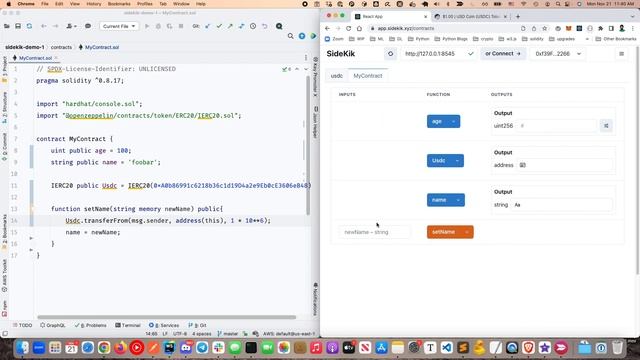Open Current File run configuration dropdown
The image size is (640, 360).
(x=119, y=26)
